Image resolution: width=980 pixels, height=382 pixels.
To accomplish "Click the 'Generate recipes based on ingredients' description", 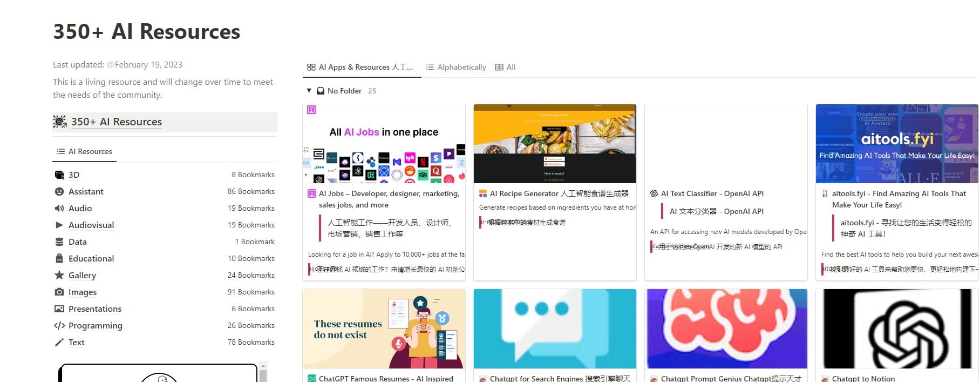I will 557,207.
